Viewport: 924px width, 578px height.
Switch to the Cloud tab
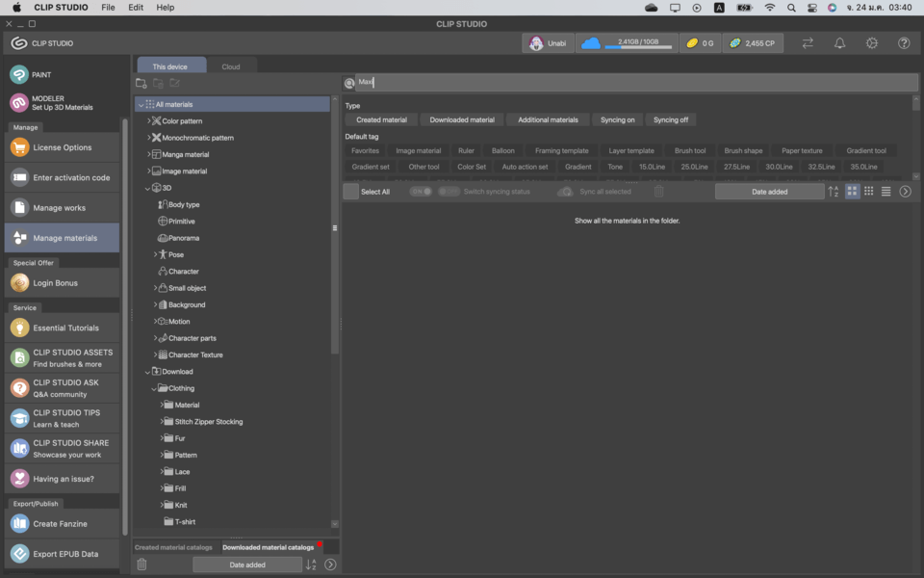click(x=231, y=66)
